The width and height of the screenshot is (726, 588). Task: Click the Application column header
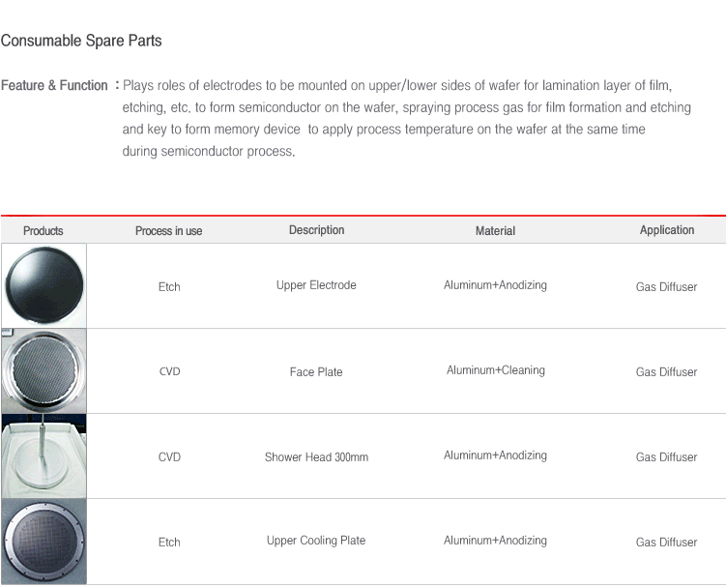click(x=667, y=230)
